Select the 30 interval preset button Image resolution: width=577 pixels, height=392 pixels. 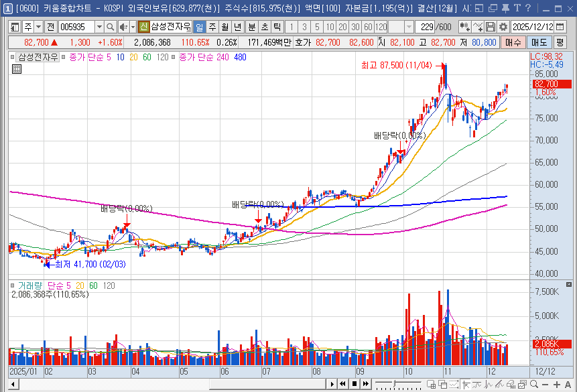pos(355,27)
